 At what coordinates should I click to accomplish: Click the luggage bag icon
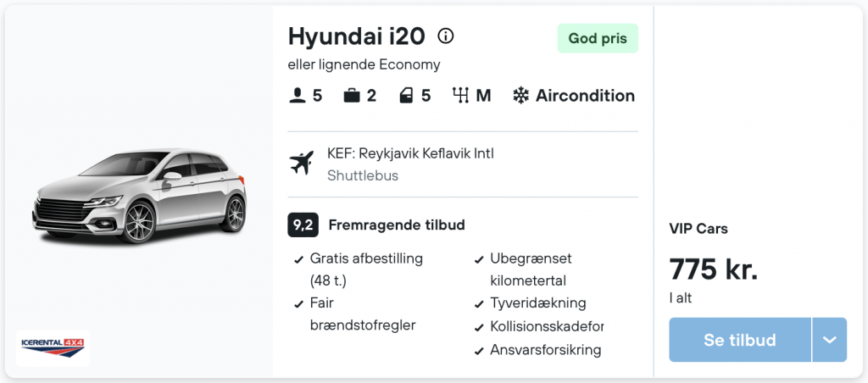(352, 97)
